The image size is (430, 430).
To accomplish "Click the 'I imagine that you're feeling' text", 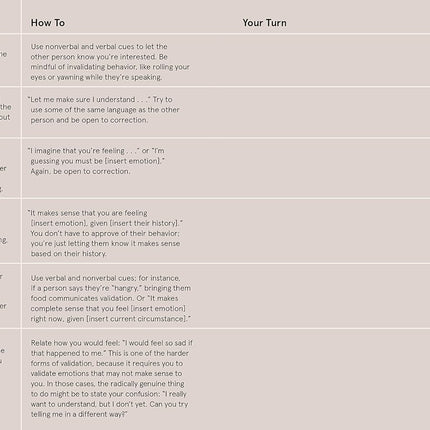I will [83, 151].
